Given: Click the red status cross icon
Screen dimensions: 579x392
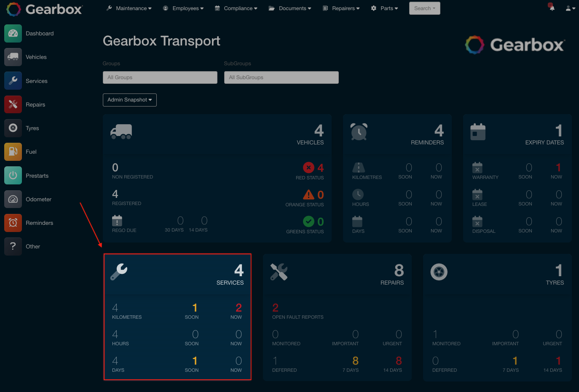Looking at the screenshot, I should [x=309, y=168].
